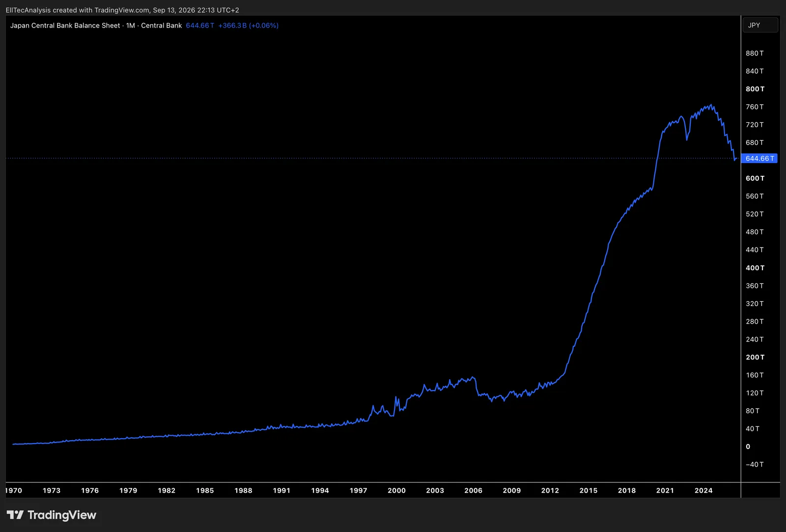The height and width of the screenshot is (532, 786).
Task: Click the 2000 time axis label
Action: point(396,490)
